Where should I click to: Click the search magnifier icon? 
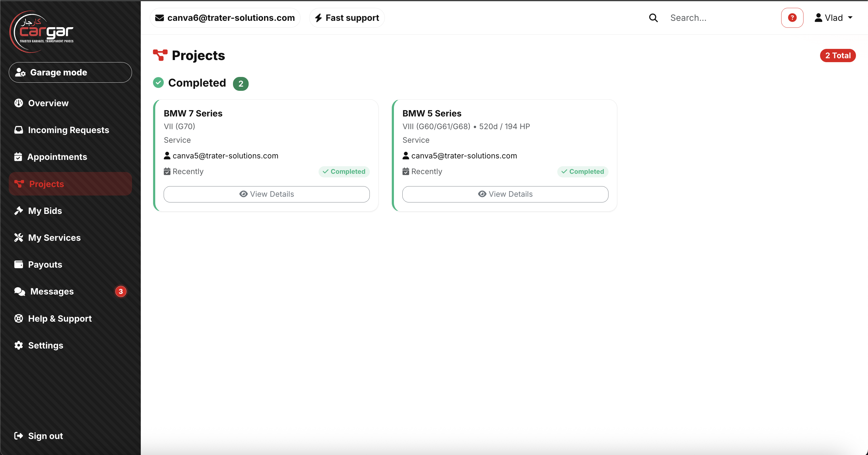[653, 17]
